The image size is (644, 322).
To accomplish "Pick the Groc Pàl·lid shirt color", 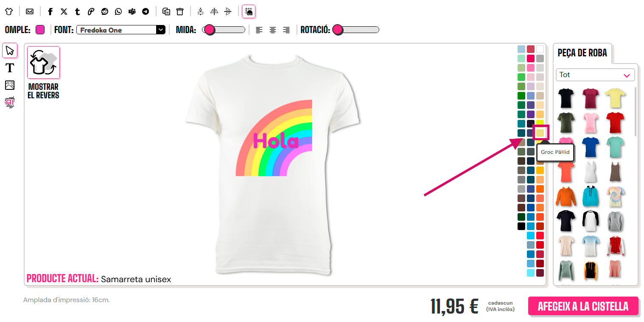I will pos(540,133).
